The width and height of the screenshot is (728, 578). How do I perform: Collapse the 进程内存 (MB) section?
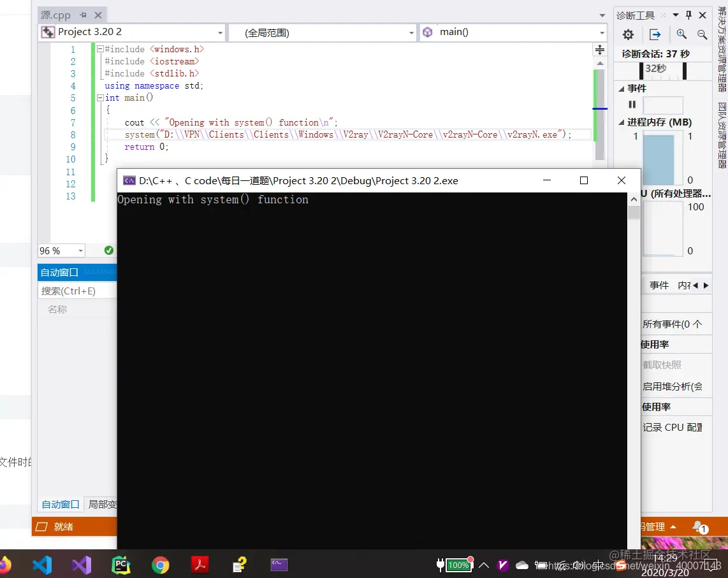coord(621,122)
